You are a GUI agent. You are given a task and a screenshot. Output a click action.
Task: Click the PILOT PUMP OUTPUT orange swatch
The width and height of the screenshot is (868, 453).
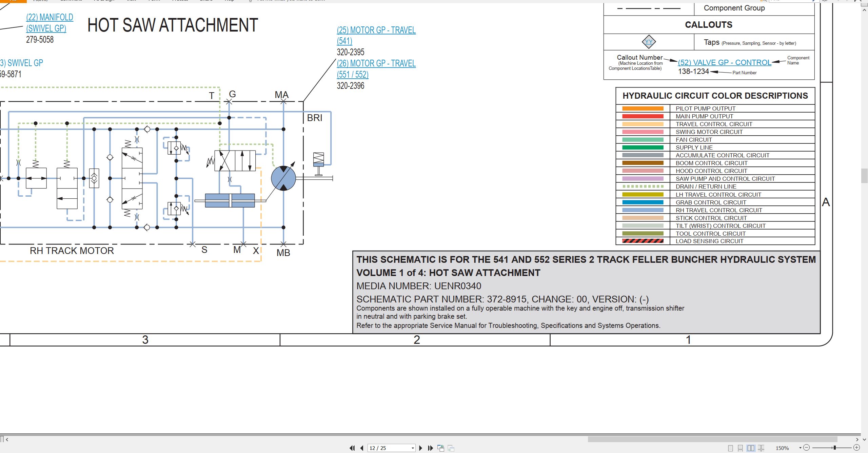click(643, 109)
